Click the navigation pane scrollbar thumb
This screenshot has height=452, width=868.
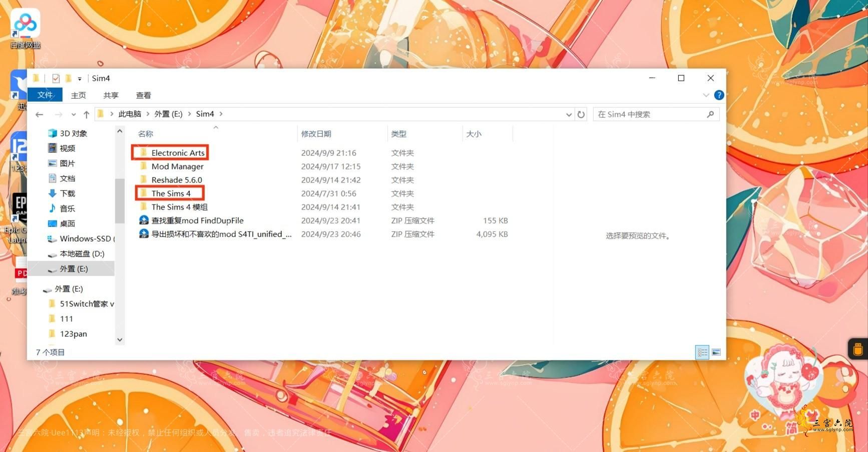pos(120,200)
